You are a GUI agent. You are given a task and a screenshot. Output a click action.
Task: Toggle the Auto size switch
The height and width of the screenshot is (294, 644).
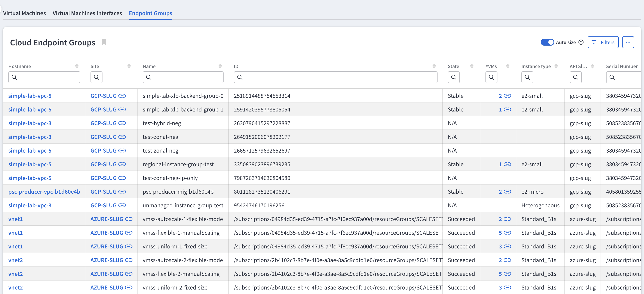547,42
